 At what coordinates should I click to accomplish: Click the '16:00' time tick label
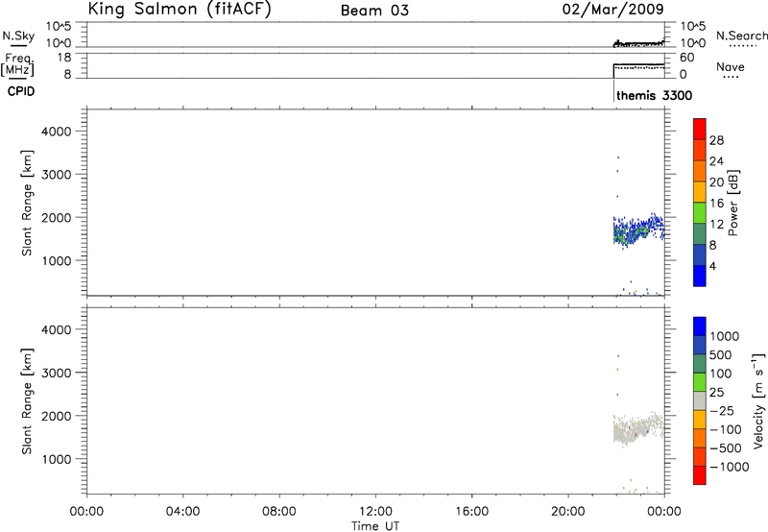click(x=471, y=512)
